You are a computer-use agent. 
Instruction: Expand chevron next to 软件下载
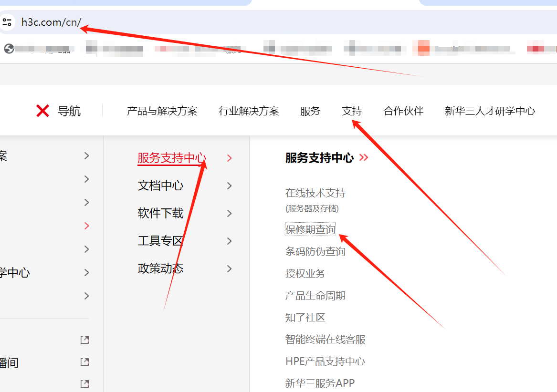(x=230, y=213)
